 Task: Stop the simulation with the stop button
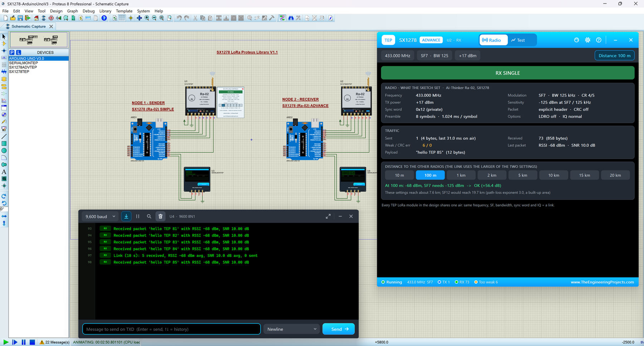point(32,342)
